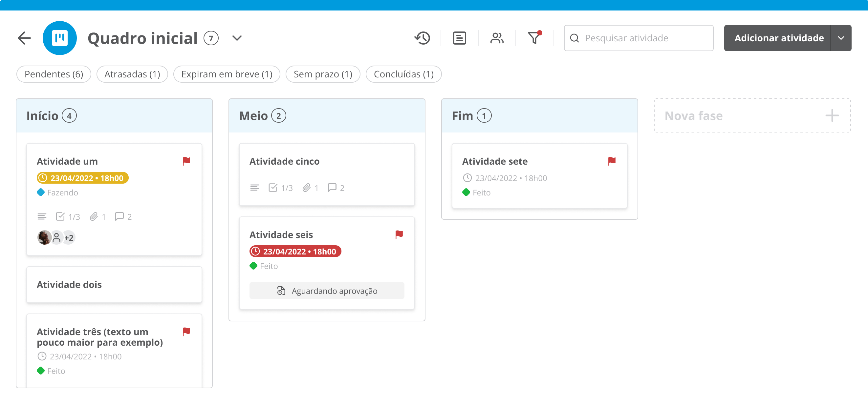The width and height of the screenshot is (868, 404).
Task: Add a new phase with plus icon
Action: [x=832, y=116]
